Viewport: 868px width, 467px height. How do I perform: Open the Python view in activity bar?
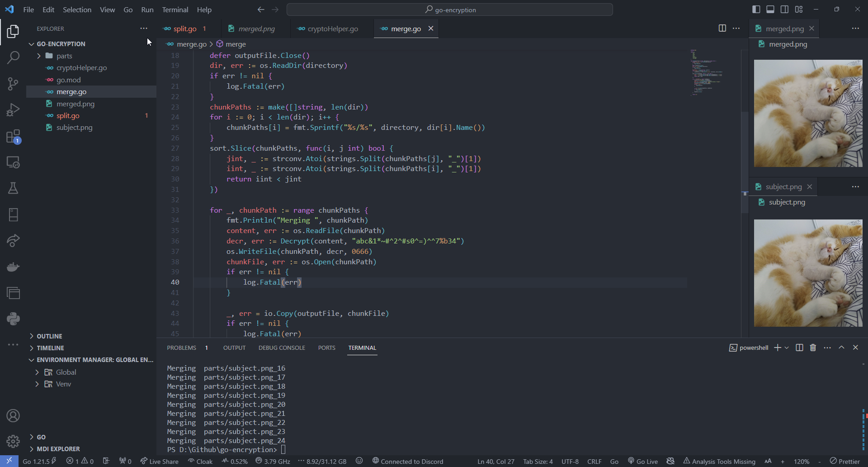point(13,319)
